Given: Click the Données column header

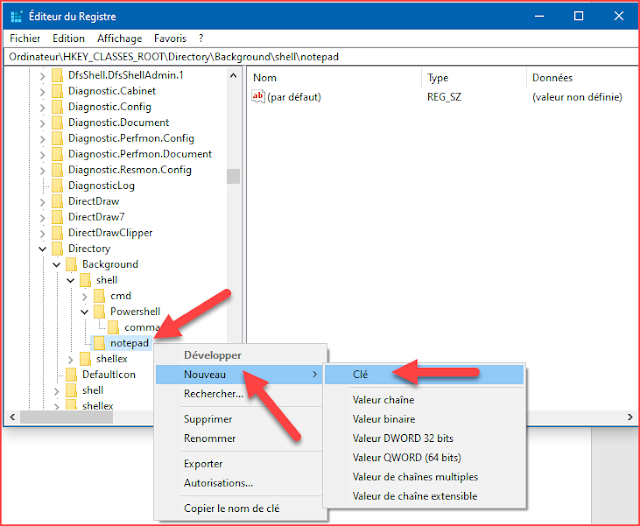Looking at the screenshot, I should click(582, 78).
